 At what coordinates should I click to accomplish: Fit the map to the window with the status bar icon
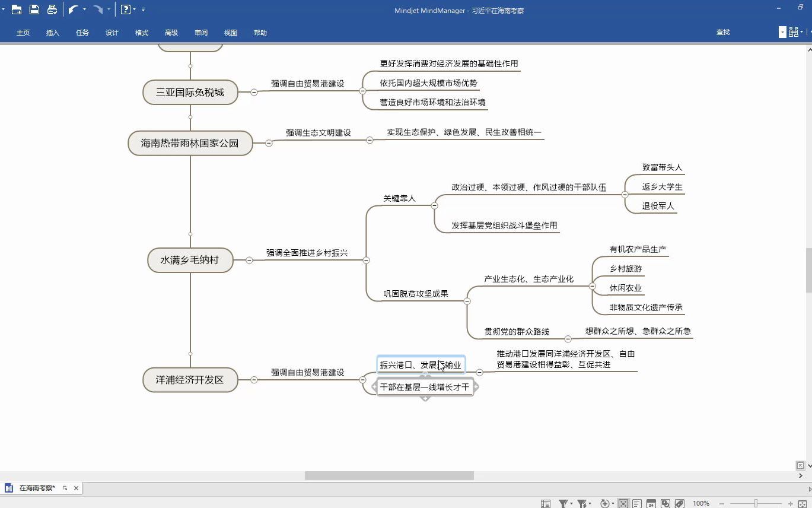[803, 504]
